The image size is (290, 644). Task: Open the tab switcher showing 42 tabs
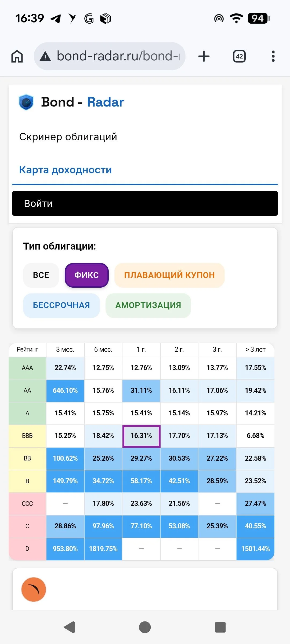tap(239, 56)
